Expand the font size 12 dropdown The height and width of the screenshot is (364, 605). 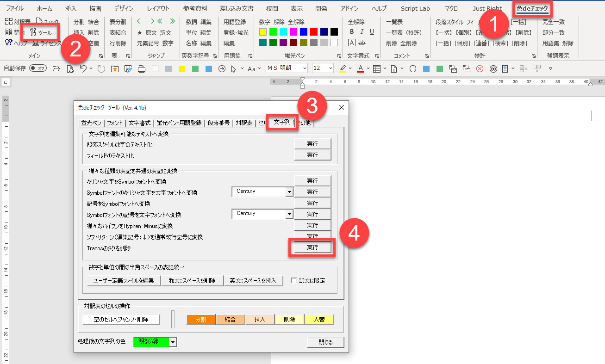[330, 68]
